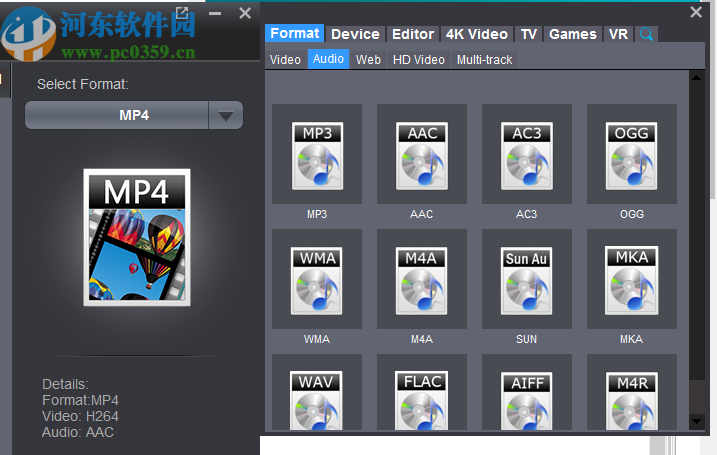Click the M4A label under icon
This screenshot has height=455, width=717.
[422, 339]
